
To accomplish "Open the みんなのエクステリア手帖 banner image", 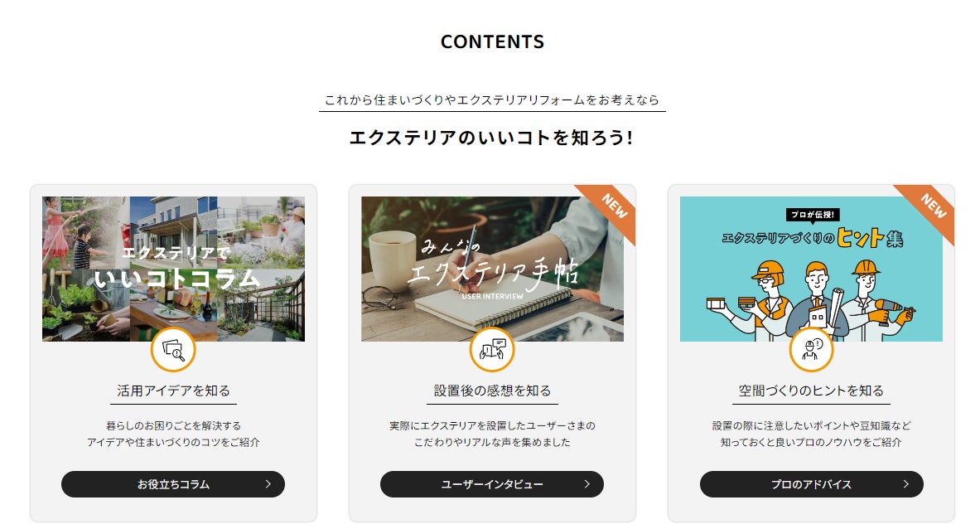I will click(x=492, y=269).
